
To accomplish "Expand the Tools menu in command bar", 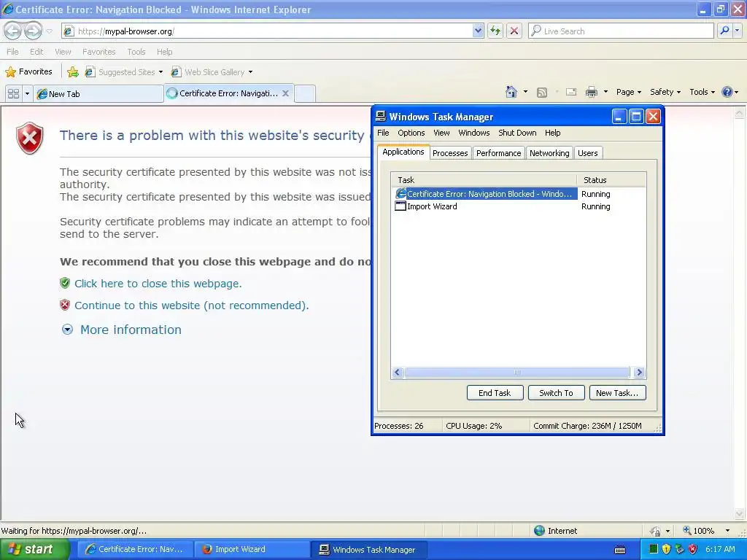I will [702, 92].
